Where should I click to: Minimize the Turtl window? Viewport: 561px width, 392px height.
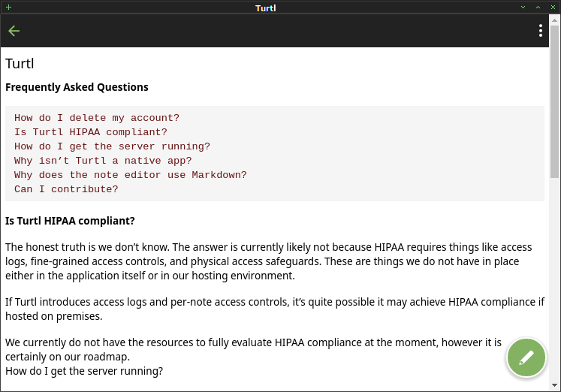(x=523, y=8)
